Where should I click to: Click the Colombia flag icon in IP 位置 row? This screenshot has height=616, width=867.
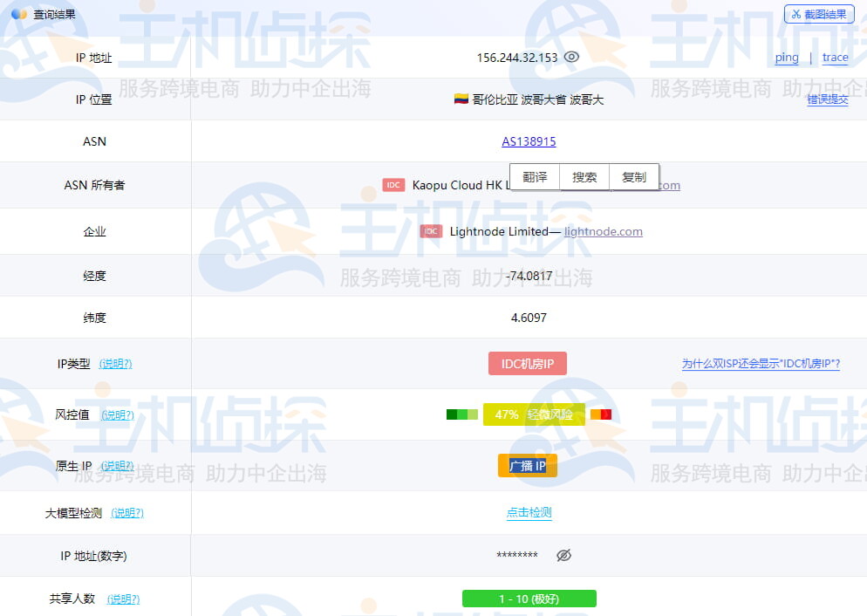point(461,99)
